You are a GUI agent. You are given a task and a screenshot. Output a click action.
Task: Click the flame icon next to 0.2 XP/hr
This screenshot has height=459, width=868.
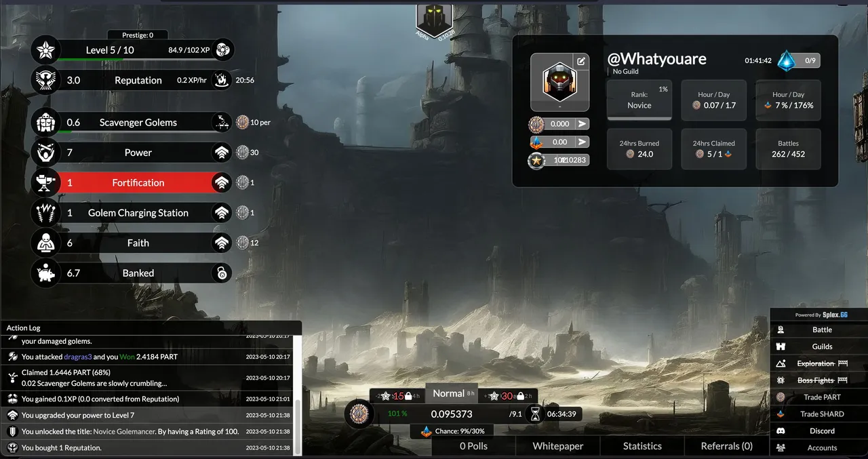222,80
